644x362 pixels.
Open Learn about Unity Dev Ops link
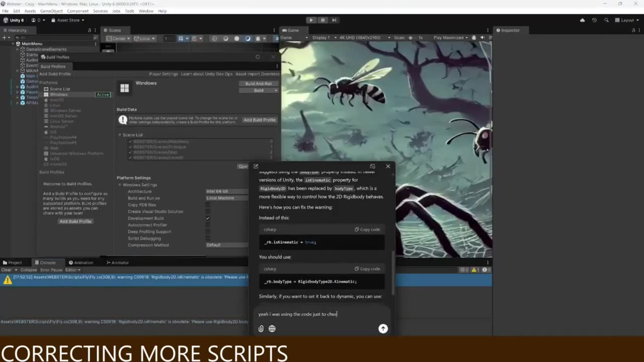[206, 74]
